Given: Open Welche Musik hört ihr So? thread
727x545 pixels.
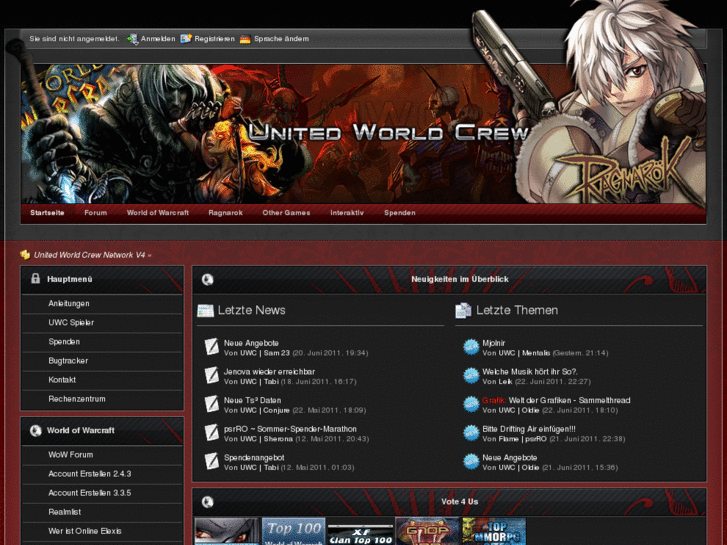Looking at the screenshot, I should pos(530,372).
